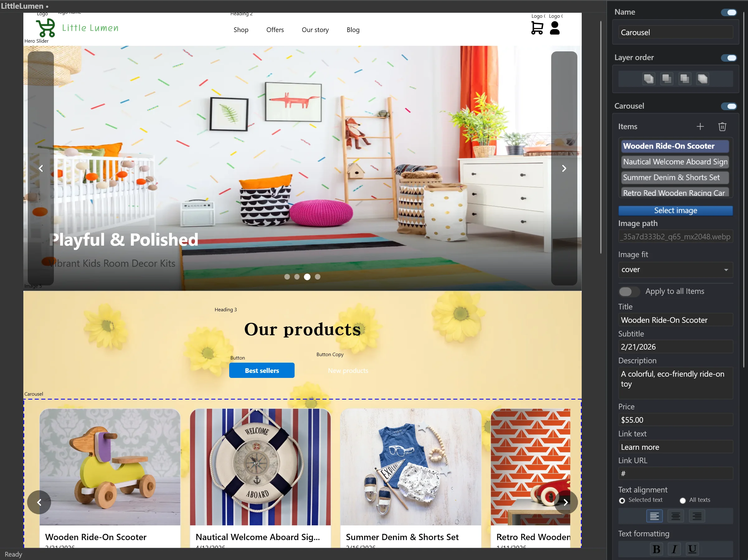748x560 pixels.
Task: Delete the selected carousel item with trash icon
Action: [722, 126]
